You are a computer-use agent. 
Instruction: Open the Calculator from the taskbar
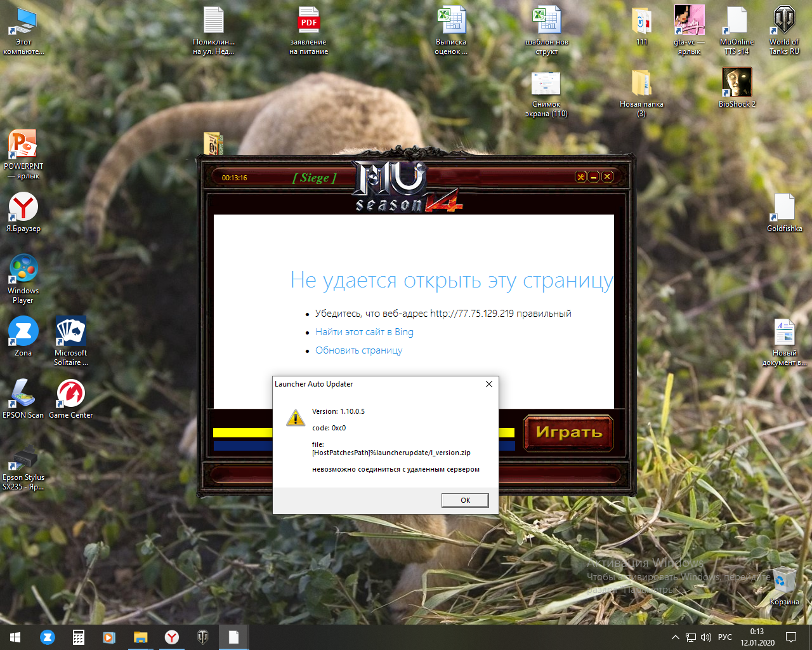79,637
